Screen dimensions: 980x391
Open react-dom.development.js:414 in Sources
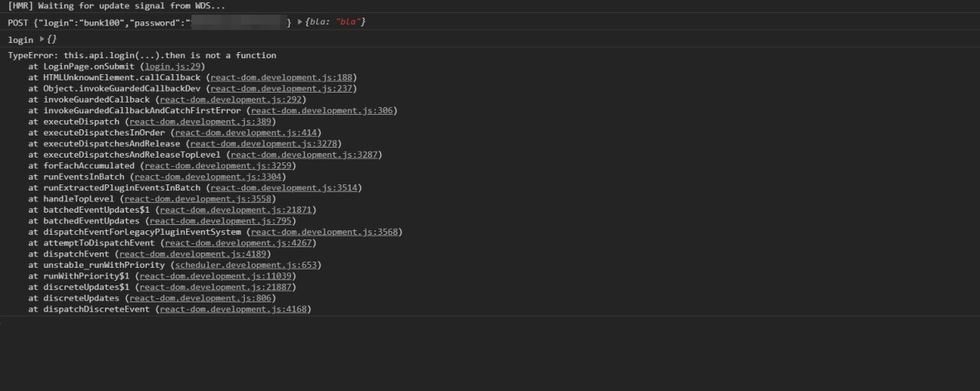point(247,132)
